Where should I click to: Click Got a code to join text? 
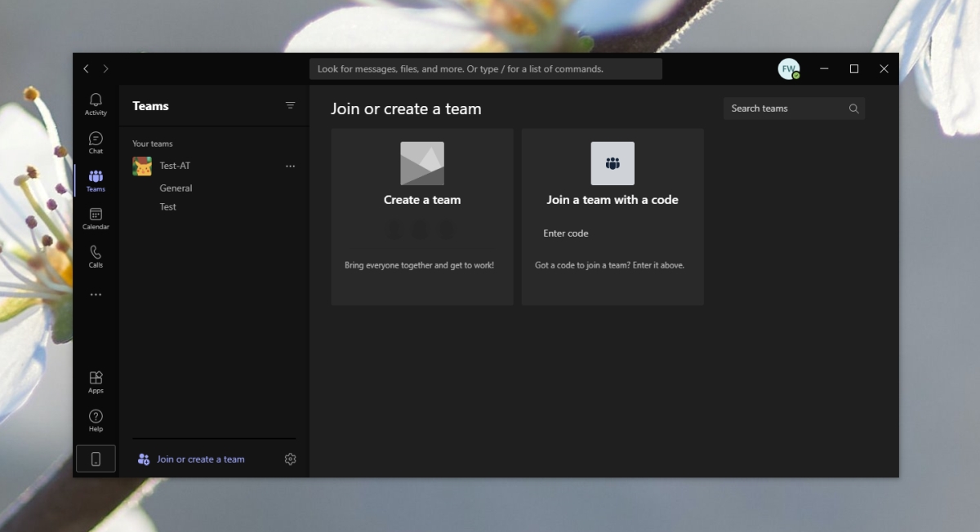[609, 265]
